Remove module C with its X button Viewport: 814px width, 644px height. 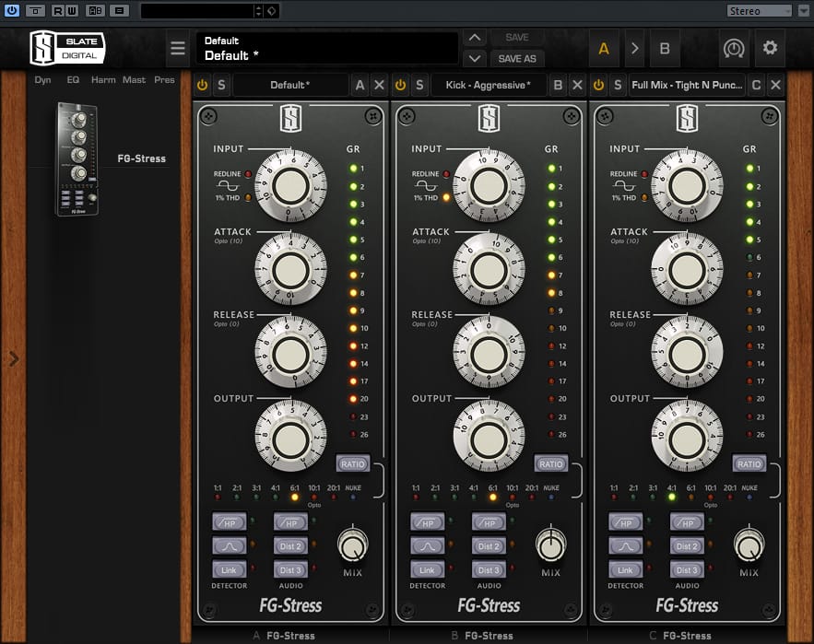775,85
